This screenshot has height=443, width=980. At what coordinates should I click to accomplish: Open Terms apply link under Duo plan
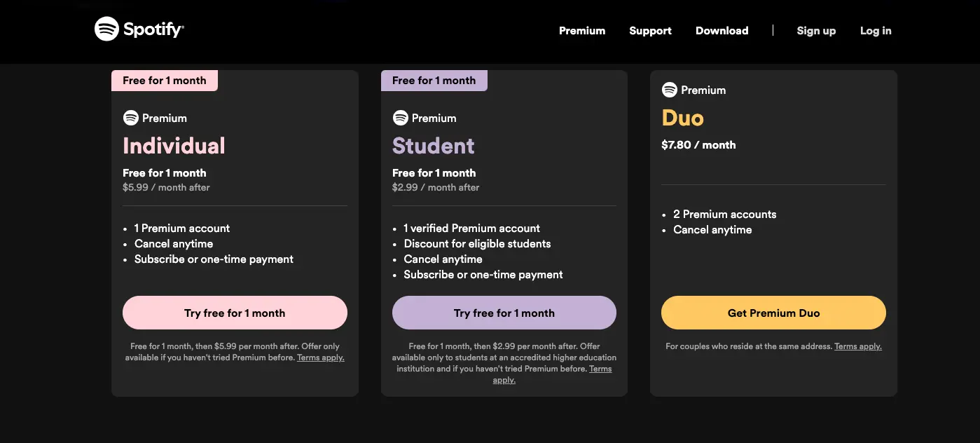tap(857, 346)
